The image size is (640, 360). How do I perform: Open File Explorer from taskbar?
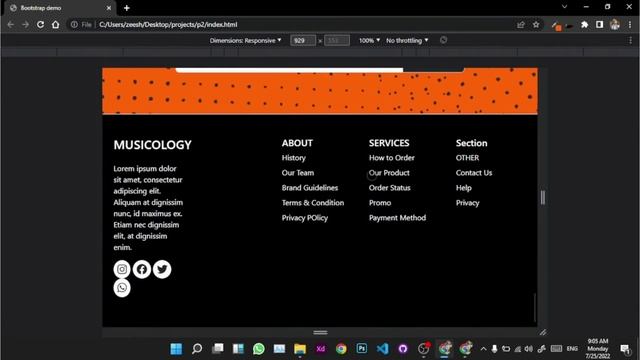[300, 349]
